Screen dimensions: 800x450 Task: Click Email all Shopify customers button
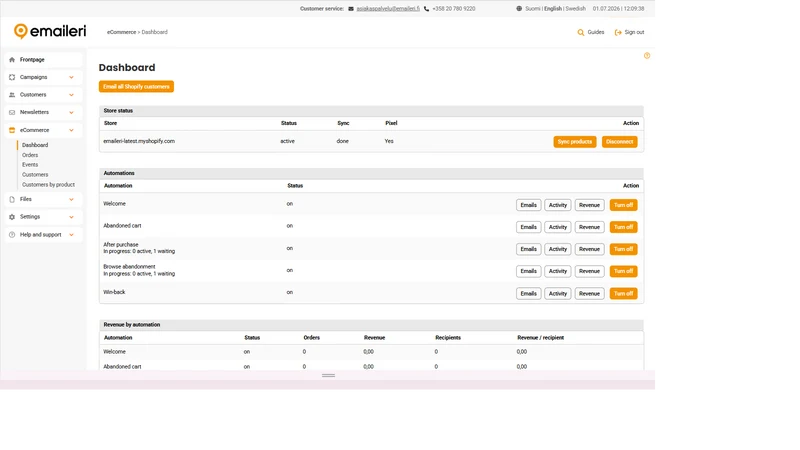(136, 87)
